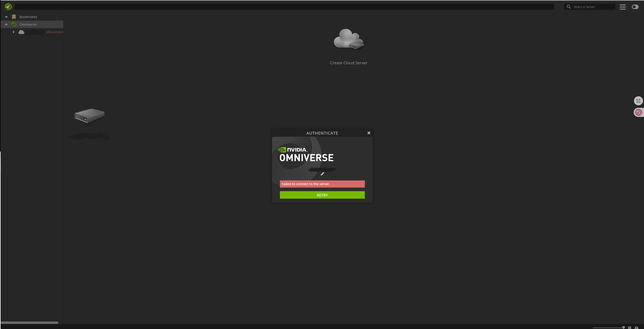Click the Create Cloud Server label
The width and height of the screenshot is (644, 329).
349,63
